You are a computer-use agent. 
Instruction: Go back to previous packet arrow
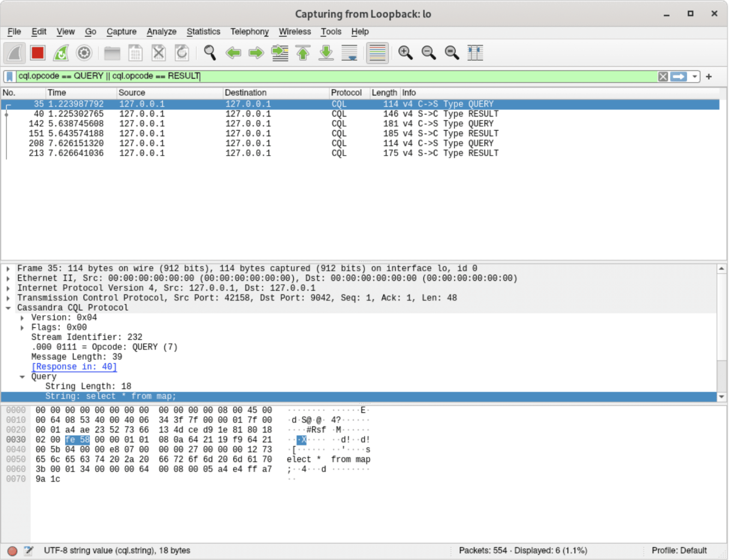coord(233,53)
